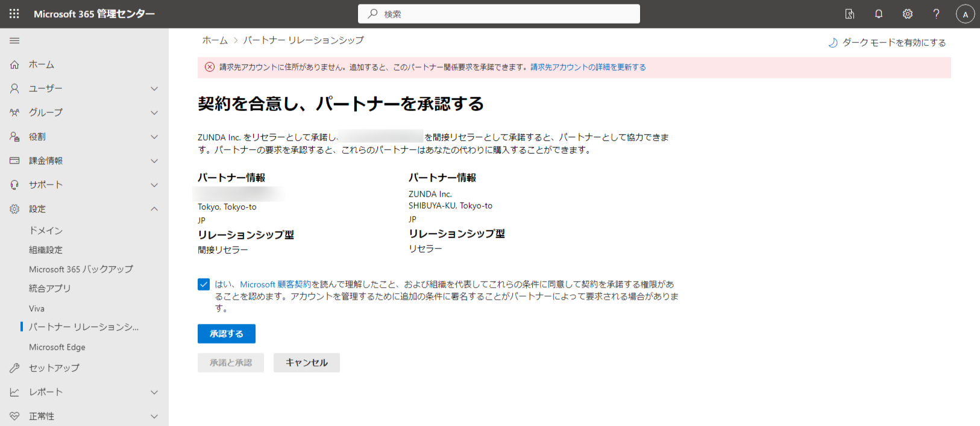Image resolution: width=980 pixels, height=426 pixels.
Task: Expand the グループ menu chevron
Action: [154, 113]
